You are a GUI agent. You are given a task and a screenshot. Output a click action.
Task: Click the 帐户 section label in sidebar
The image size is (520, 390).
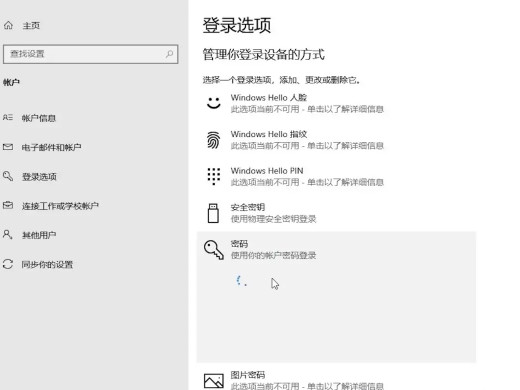tap(11, 82)
